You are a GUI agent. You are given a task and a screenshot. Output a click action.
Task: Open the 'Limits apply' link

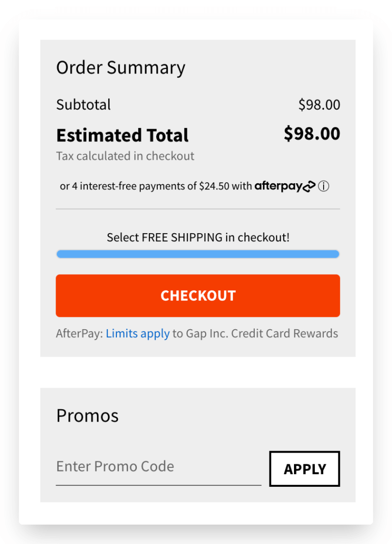[x=138, y=333]
